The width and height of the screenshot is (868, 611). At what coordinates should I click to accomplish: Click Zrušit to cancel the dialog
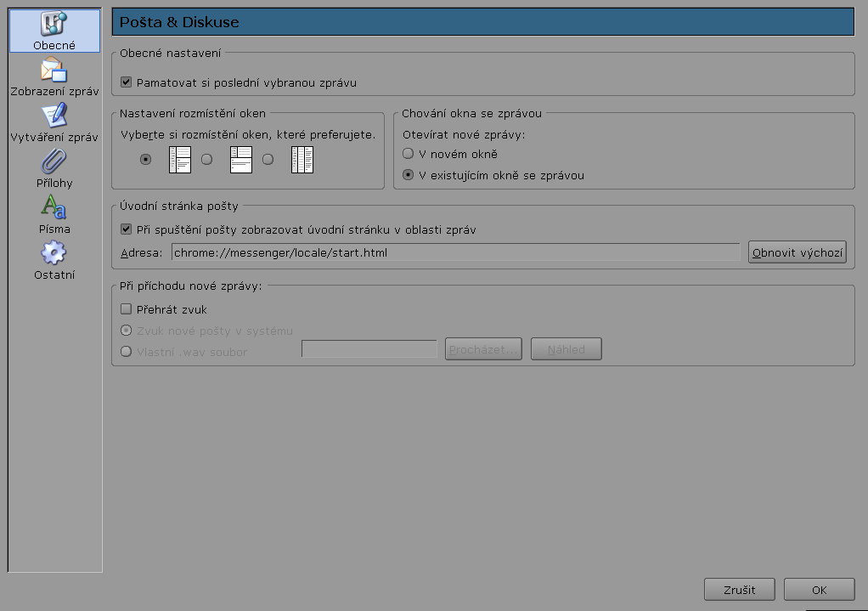tap(740, 590)
